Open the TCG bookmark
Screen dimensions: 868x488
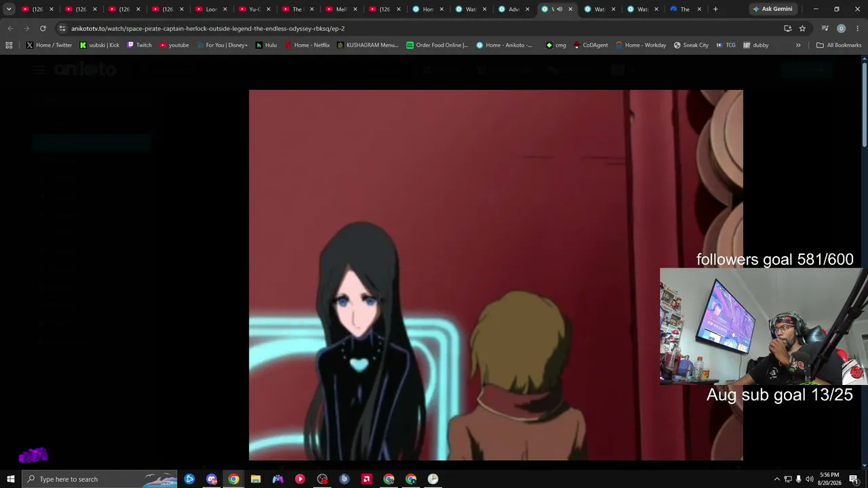pos(726,45)
